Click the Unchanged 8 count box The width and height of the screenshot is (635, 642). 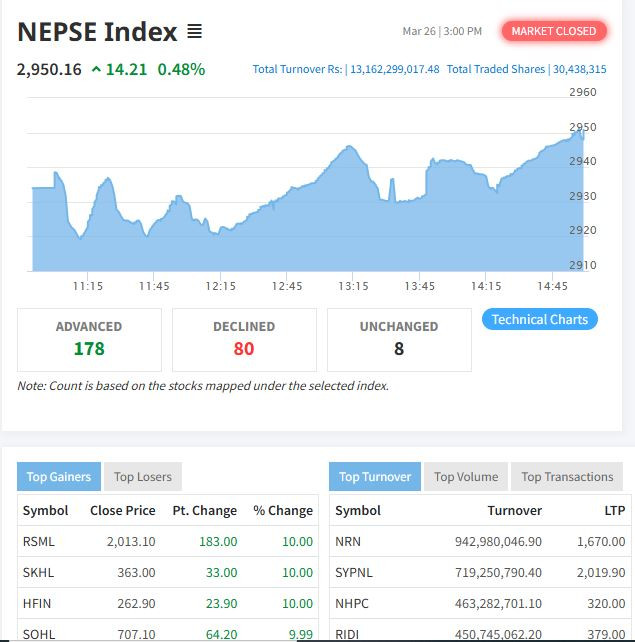(399, 339)
